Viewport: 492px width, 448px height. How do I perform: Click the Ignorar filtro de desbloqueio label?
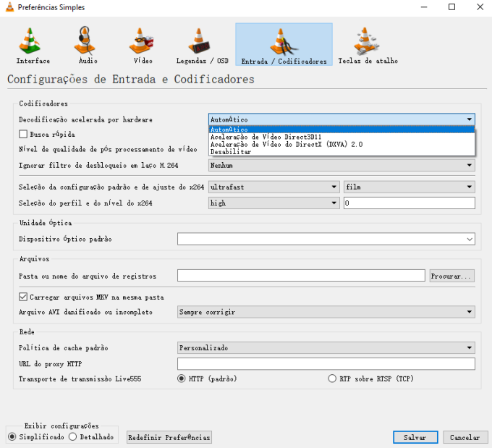click(98, 166)
